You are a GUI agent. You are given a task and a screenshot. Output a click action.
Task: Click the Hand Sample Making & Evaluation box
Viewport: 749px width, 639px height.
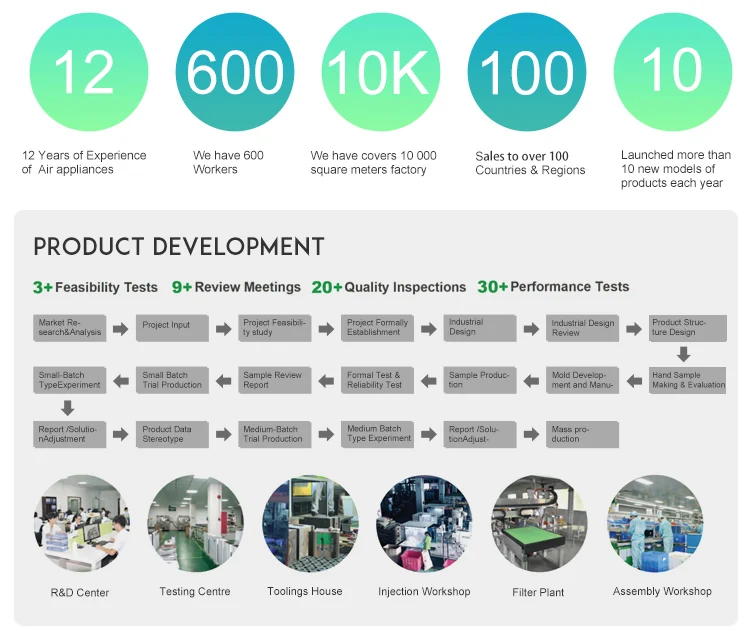coord(688,380)
